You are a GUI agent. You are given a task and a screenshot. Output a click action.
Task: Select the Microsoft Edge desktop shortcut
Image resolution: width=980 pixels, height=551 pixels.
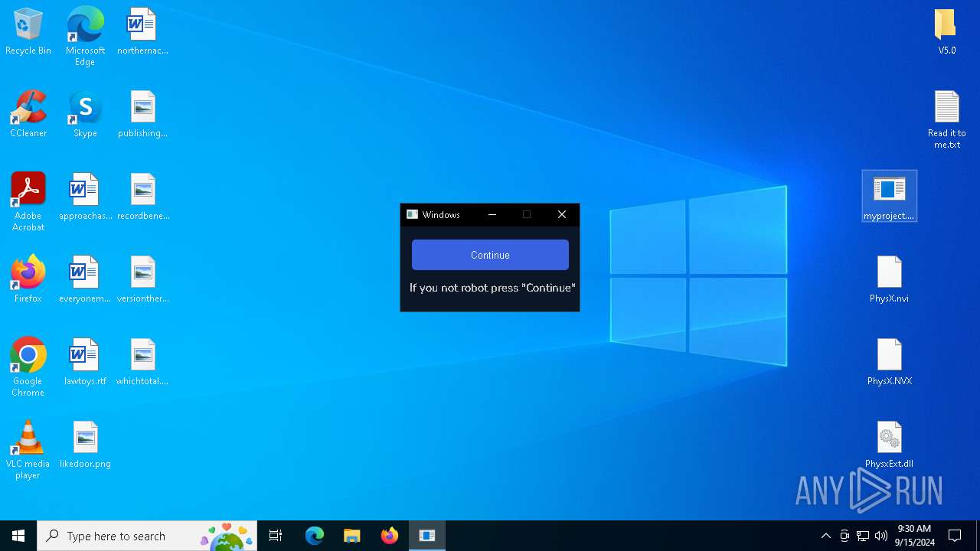tap(85, 36)
